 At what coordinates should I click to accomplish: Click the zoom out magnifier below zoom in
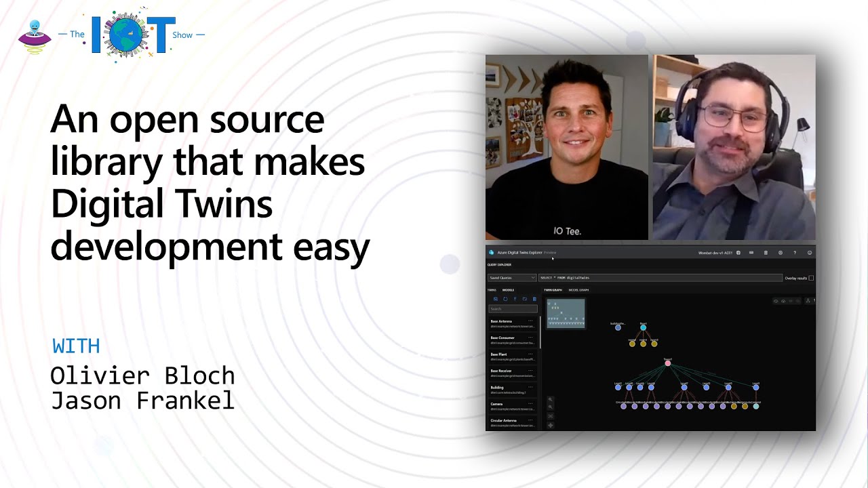click(551, 407)
